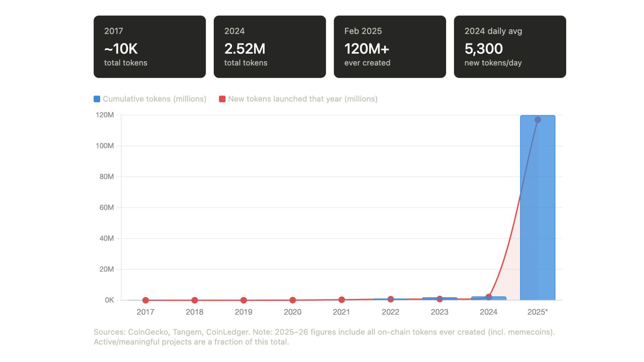Click the red 2019 data point
The width and height of the screenshot is (644, 362).
click(x=244, y=300)
